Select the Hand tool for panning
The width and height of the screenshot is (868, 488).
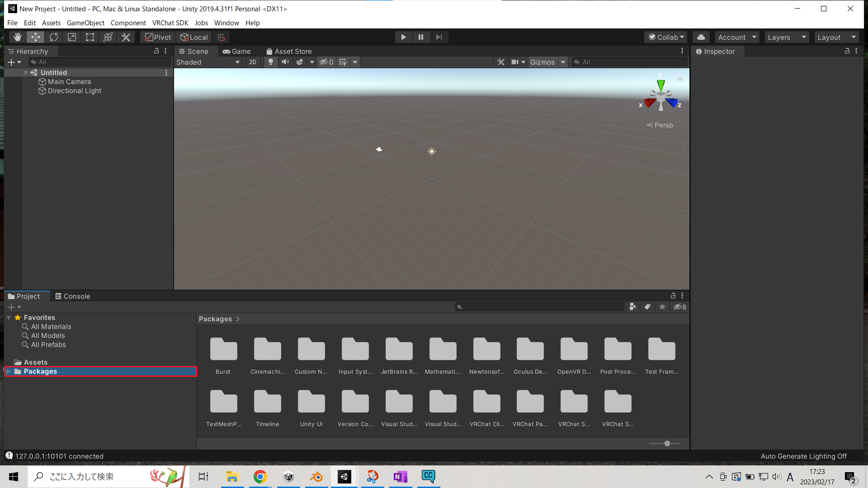pos(18,37)
